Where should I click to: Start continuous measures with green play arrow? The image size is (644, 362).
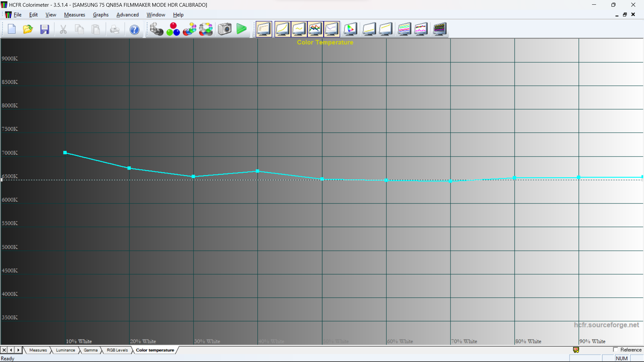point(241,29)
